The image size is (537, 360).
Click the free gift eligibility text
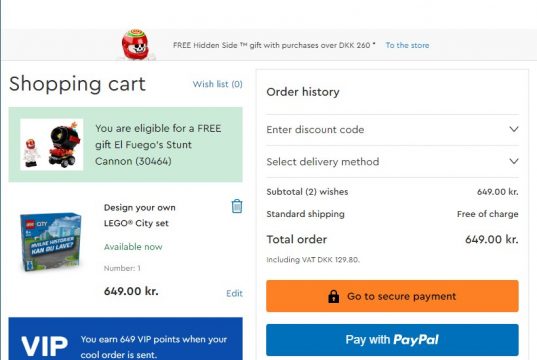pos(158,145)
